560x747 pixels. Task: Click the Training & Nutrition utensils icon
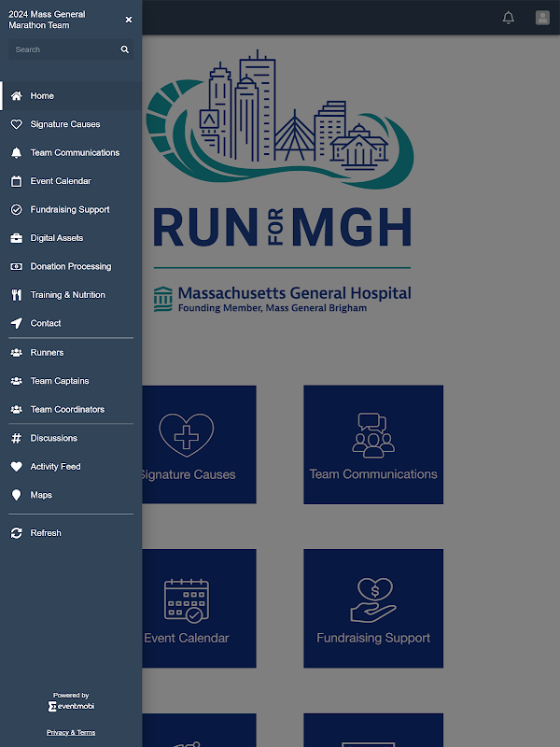(x=16, y=295)
